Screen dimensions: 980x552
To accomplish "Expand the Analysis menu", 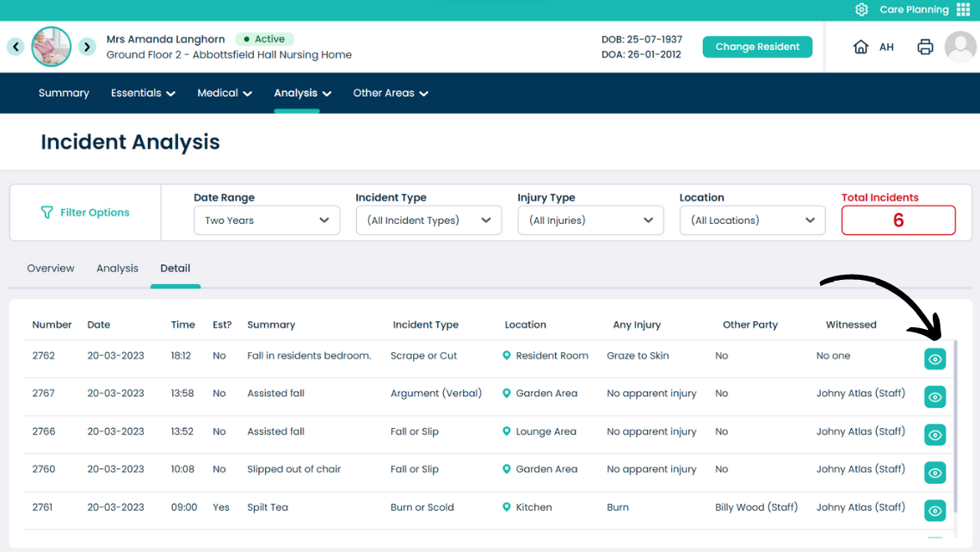I will 303,93.
